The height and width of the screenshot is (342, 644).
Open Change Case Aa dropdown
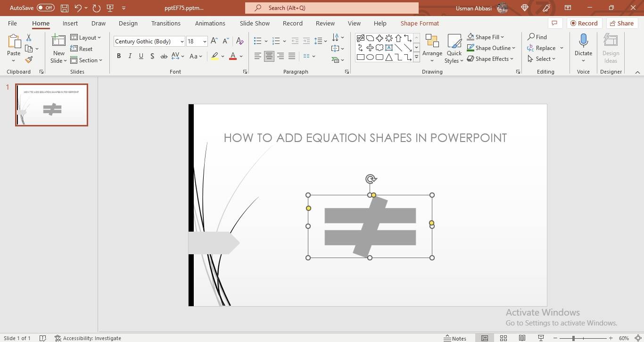pos(196,56)
